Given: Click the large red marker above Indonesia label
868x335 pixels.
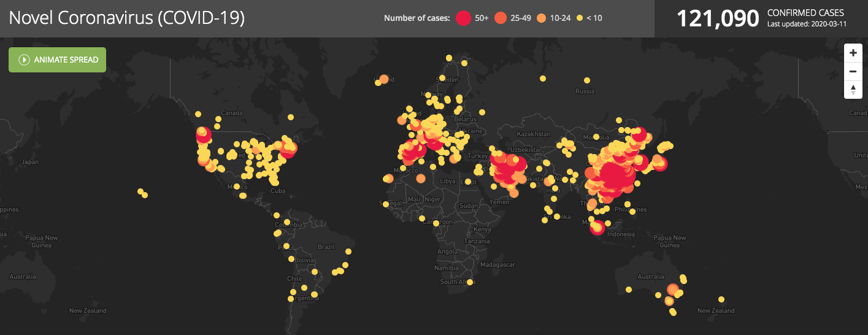Looking at the screenshot, I should (x=597, y=228).
